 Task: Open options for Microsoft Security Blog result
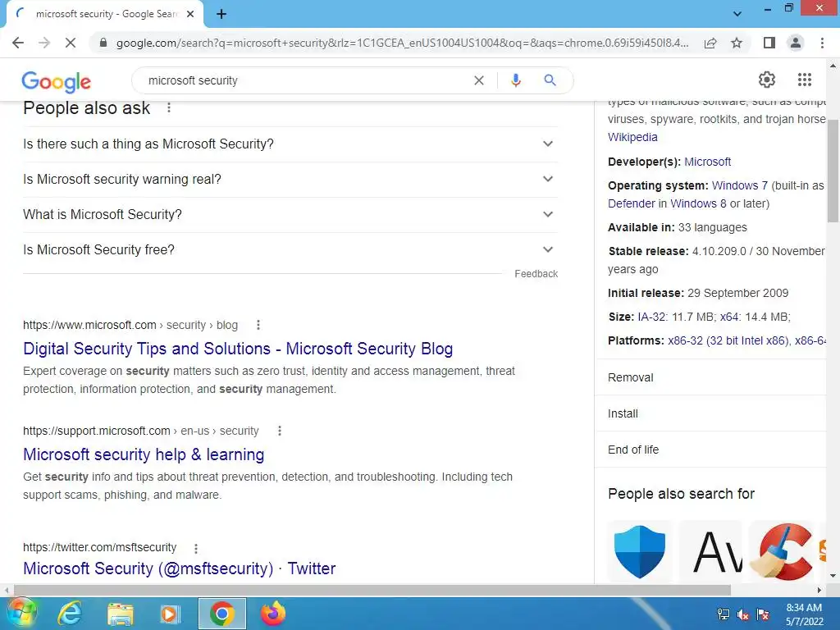pyautogui.click(x=258, y=325)
